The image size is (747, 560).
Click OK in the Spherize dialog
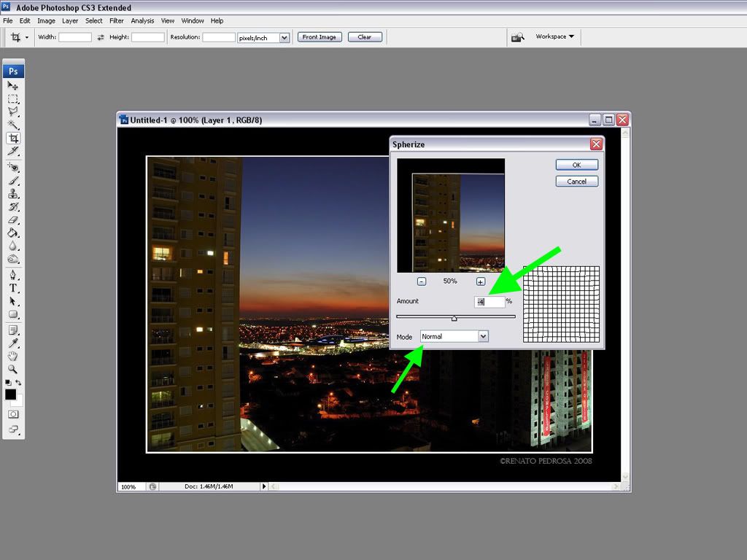[576, 165]
